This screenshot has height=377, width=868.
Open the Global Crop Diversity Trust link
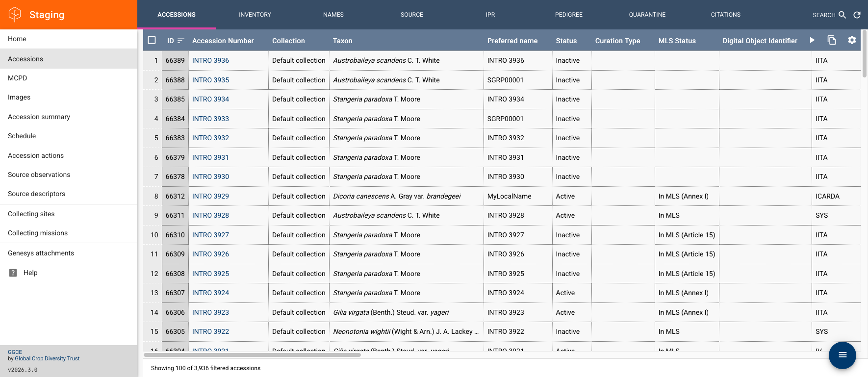click(47, 358)
